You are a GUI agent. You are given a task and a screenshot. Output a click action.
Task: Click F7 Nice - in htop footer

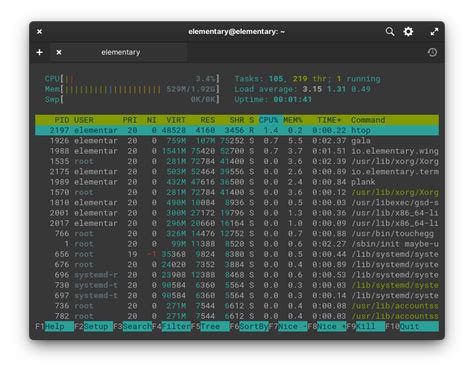pos(288,326)
